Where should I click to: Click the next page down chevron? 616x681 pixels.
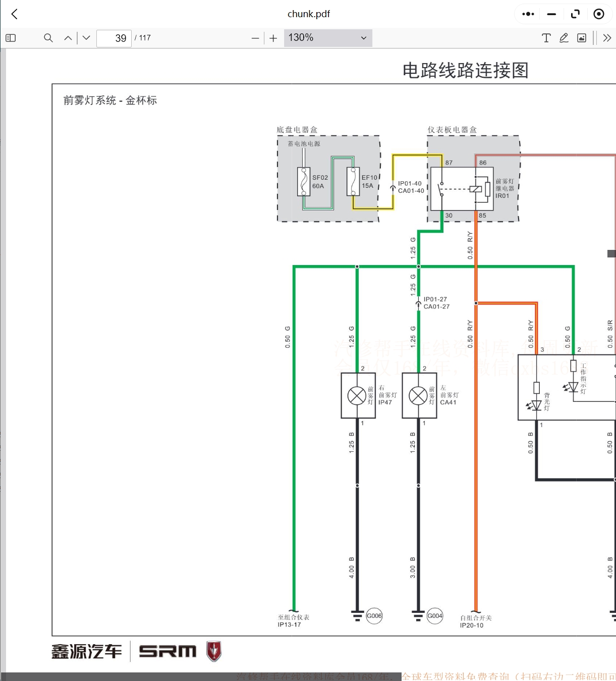[x=86, y=37]
